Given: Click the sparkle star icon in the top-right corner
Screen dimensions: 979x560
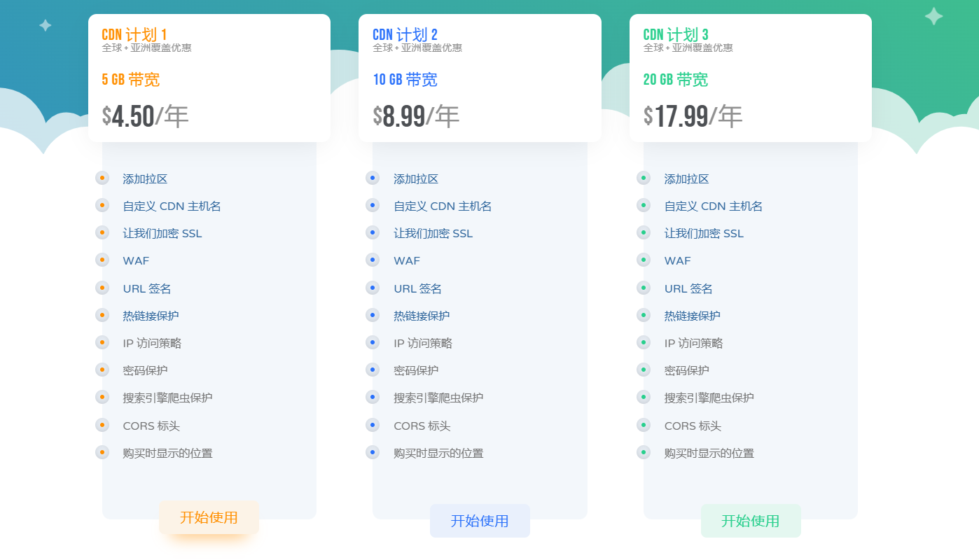Looking at the screenshot, I should (933, 16).
